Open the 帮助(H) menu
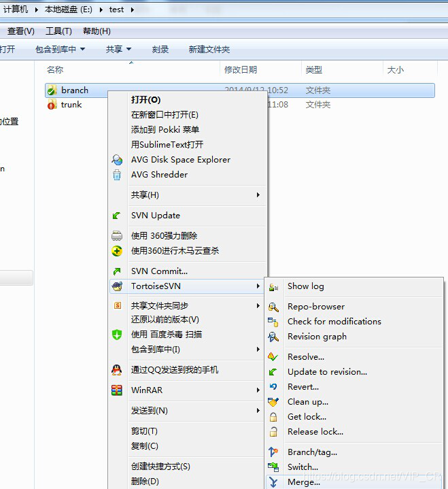Viewport: 448px width, 489px height. (97, 31)
